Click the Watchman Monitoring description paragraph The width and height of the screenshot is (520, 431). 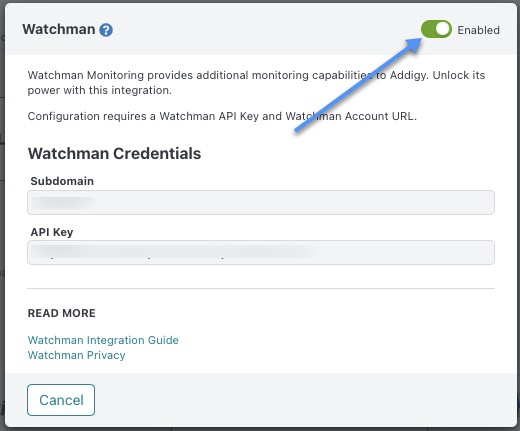click(x=256, y=83)
